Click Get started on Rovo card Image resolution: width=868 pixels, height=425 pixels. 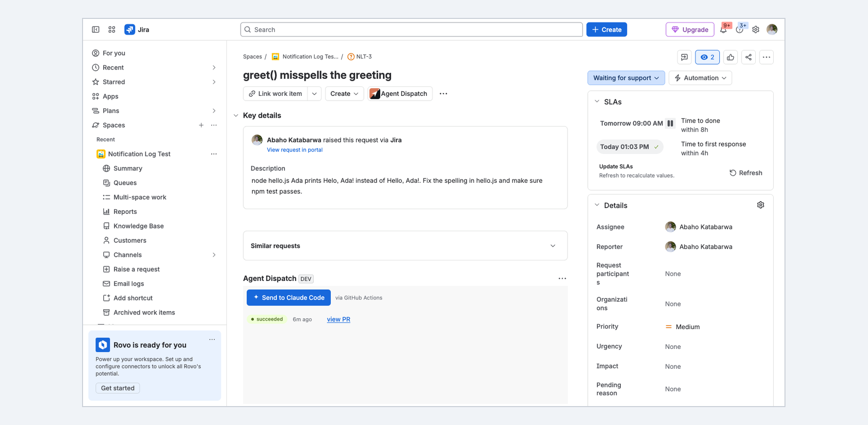click(117, 388)
